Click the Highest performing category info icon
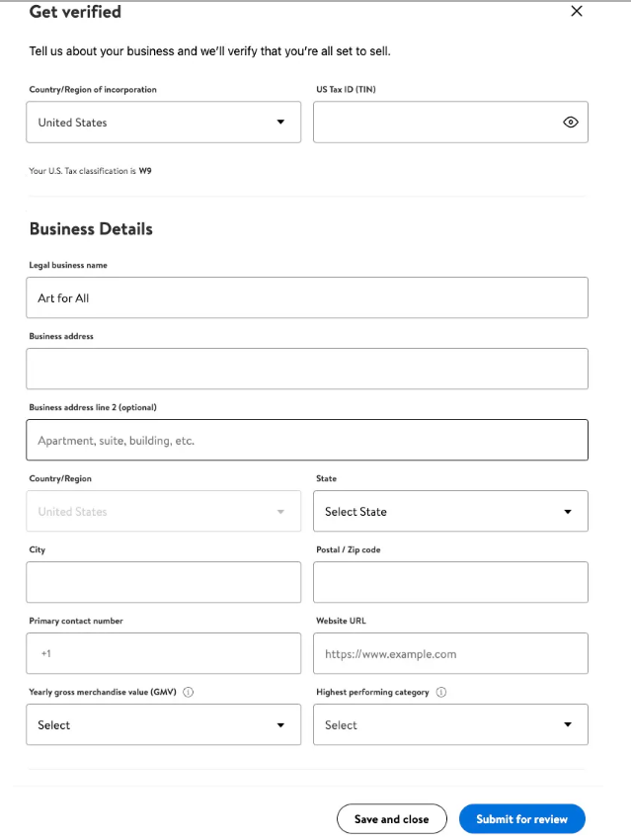The width and height of the screenshot is (631, 840). pyautogui.click(x=443, y=692)
